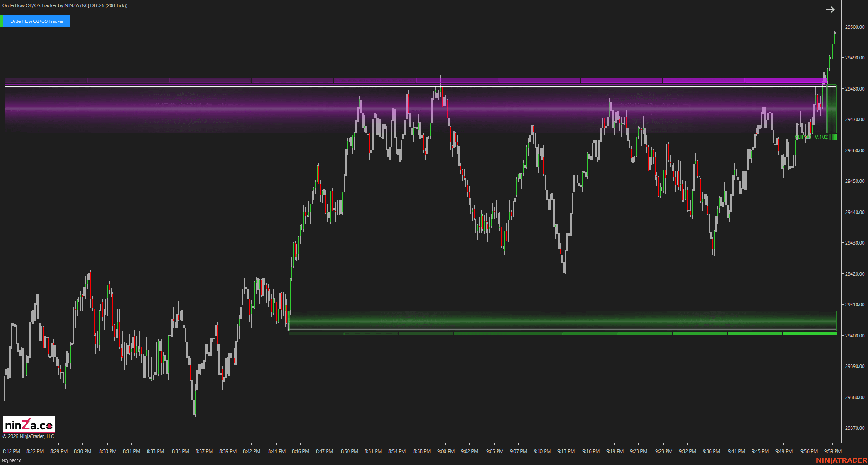The image size is (868, 465).
Task: Click the 9:13 PM time axis label
Action: [x=566, y=451]
